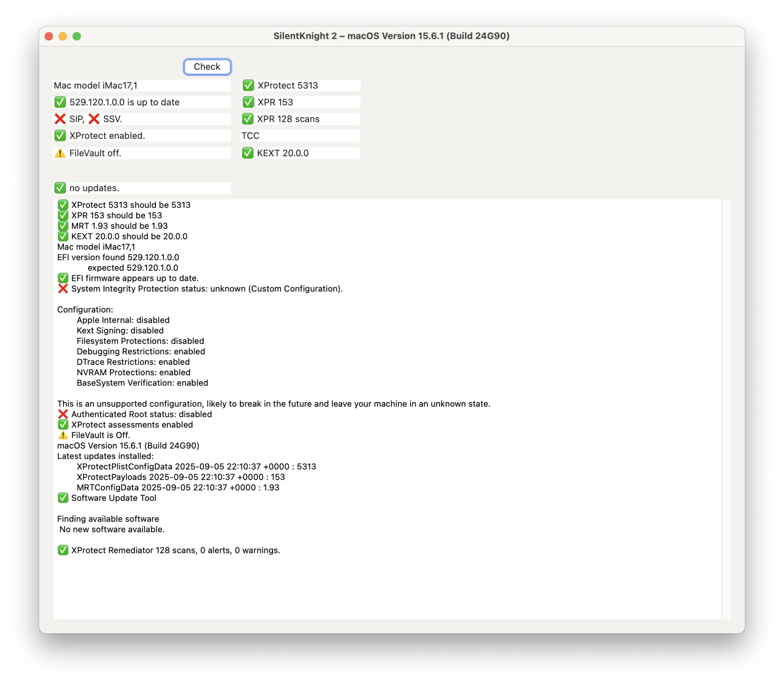Click the green zoom window button
Viewport: 784px width, 685px height.
pos(77,36)
